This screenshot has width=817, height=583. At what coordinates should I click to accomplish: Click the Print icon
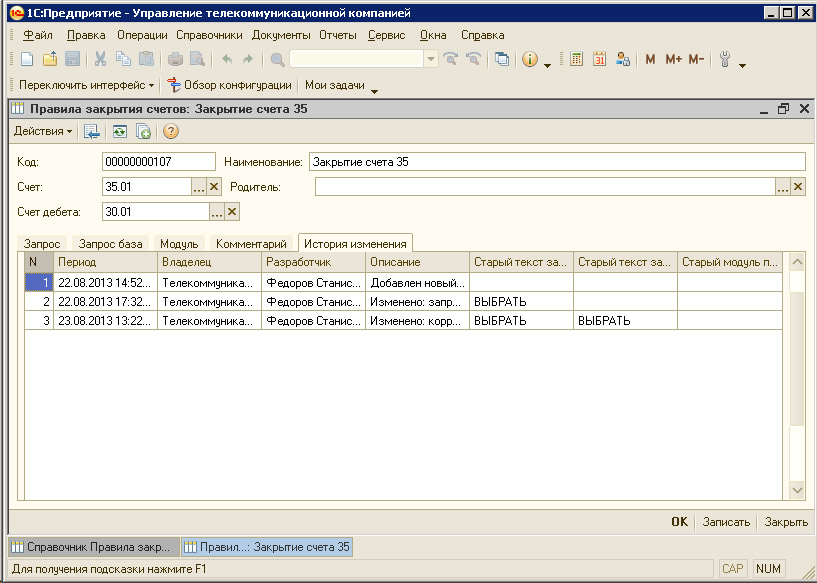point(175,59)
